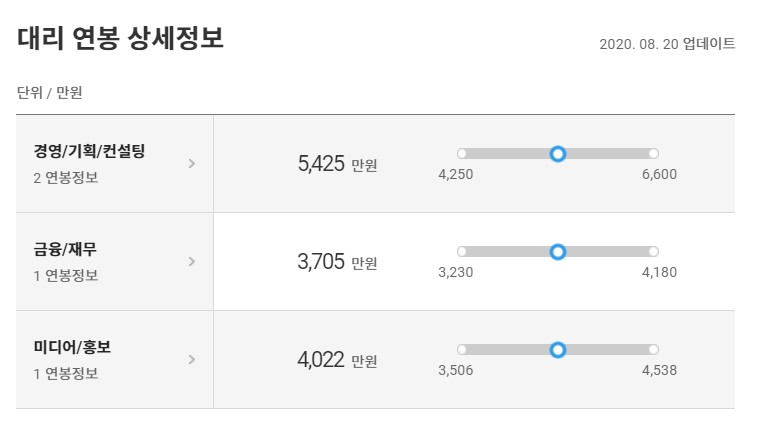This screenshot has width=763, height=438.
Task: Click the 2020. 08. 20 업데이트 date label
Action: [x=667, y=44]
